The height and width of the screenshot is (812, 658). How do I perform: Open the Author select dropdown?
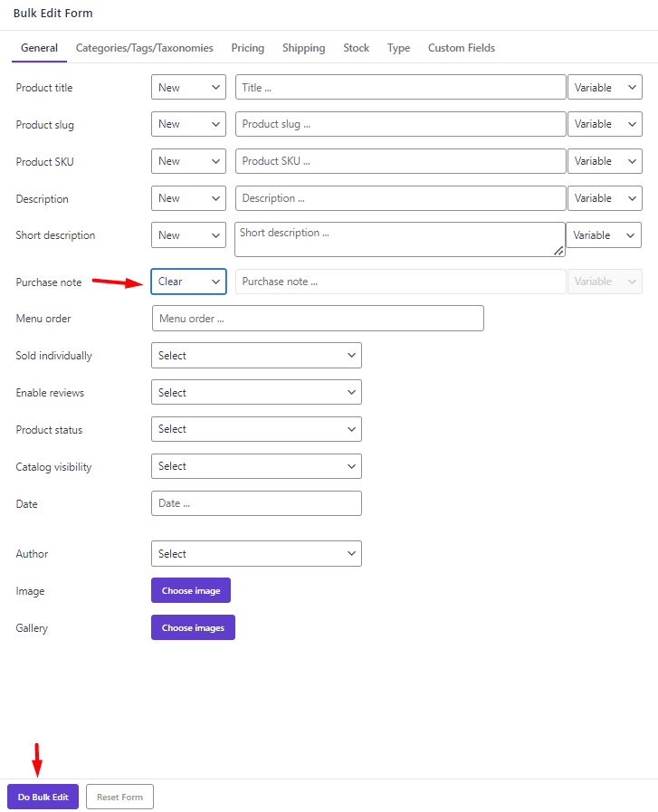pos(255,553)
